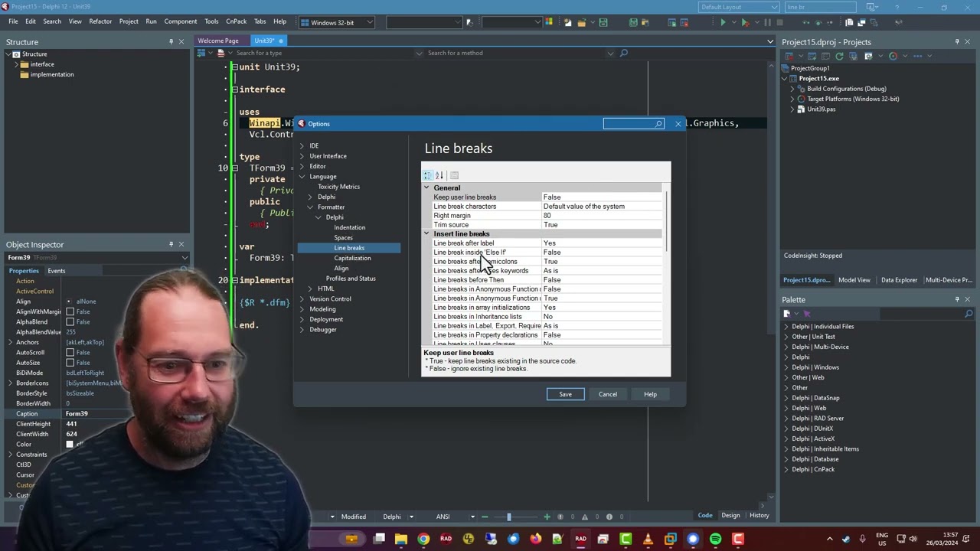Switch to the History tab in editor
Screen dimensions: 980x551
(759, 515)
